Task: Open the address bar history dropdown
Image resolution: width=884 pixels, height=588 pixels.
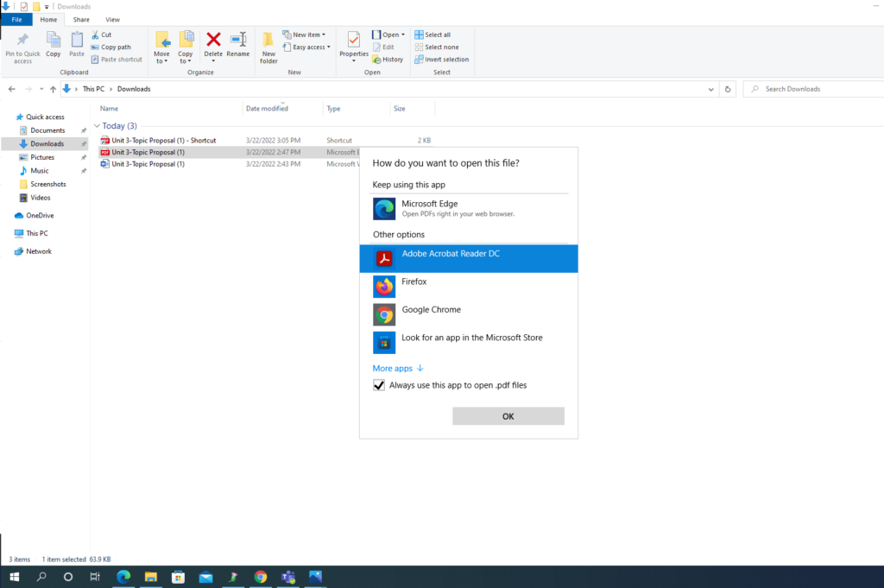Action: tap(711, 89)
